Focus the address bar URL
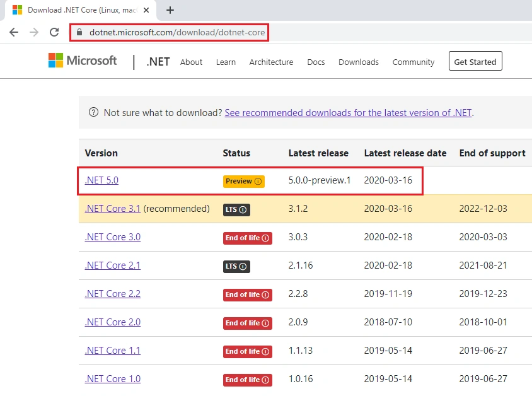This screenshot has height=396, width=532. 176,32
